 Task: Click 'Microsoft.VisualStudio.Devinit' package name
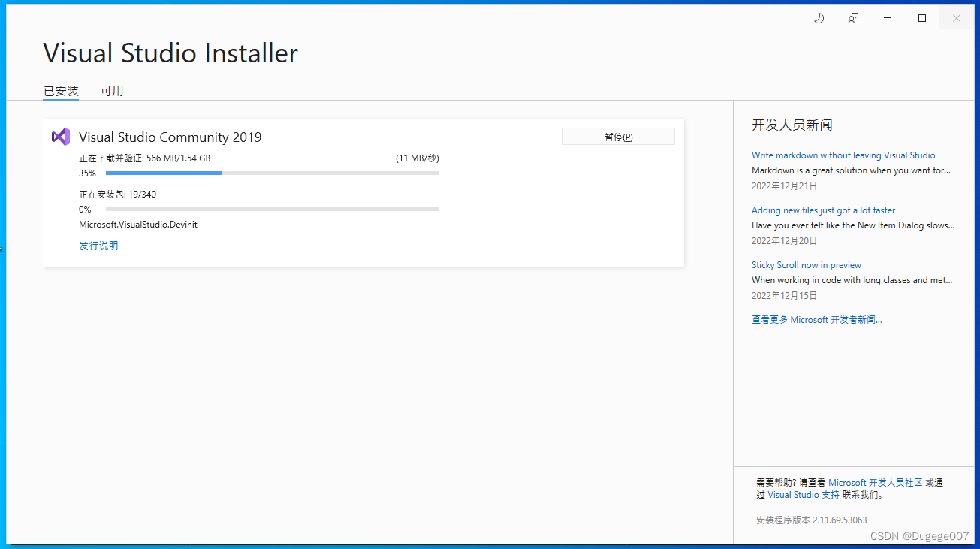pyautogui.click(x=138, y=225)
